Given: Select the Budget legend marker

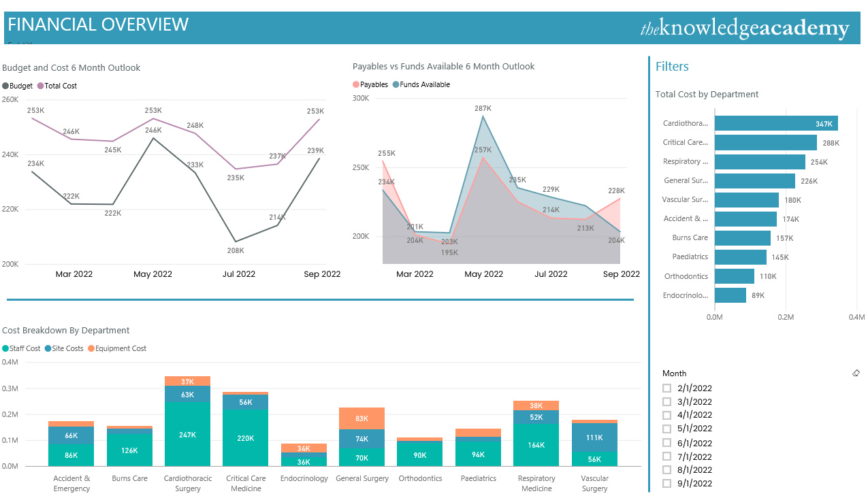Looking at the screenshot, I should coord(5,86).
